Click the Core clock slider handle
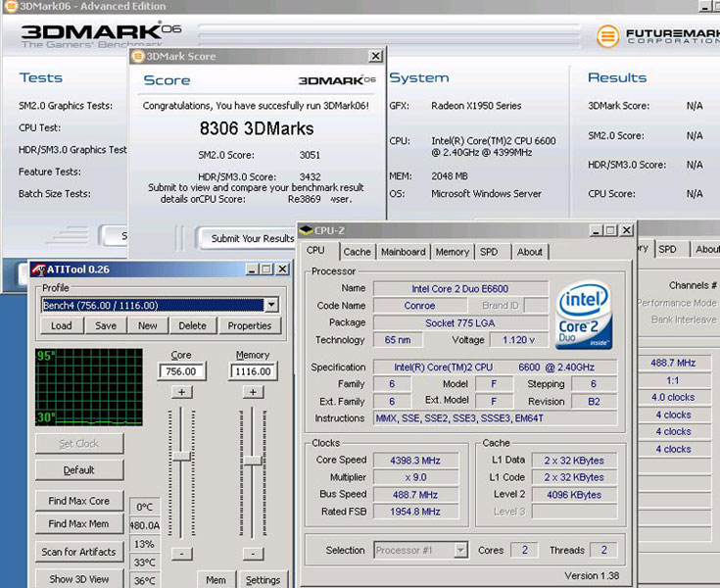The height and width of the screenshot is (588, 720). (x=181, y=456)
